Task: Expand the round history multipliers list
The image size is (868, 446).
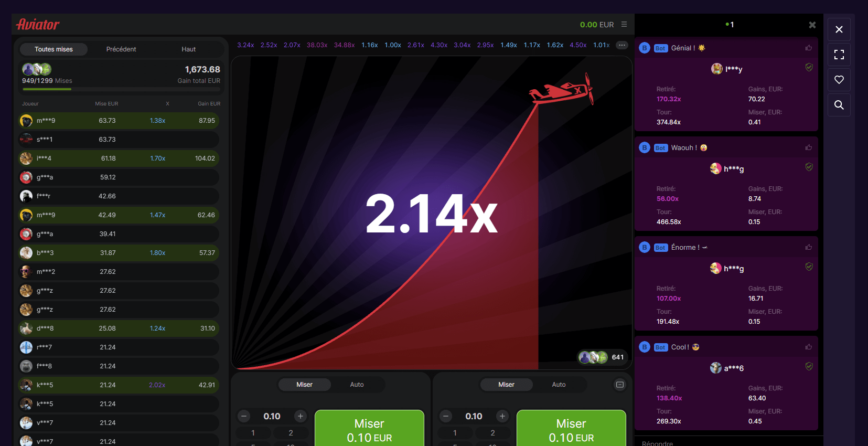Action: click(x=622, y=45)
